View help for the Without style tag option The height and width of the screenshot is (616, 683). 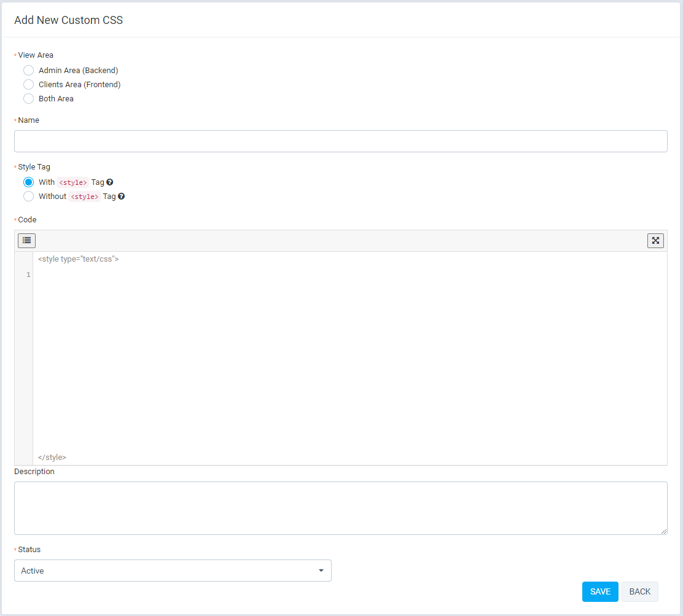[121, 196]
